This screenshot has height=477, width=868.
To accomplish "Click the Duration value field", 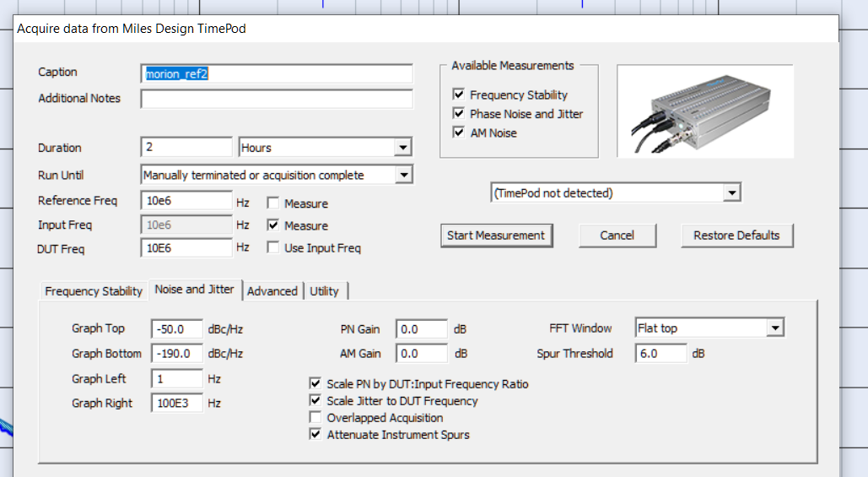I will tap(186, 148).
